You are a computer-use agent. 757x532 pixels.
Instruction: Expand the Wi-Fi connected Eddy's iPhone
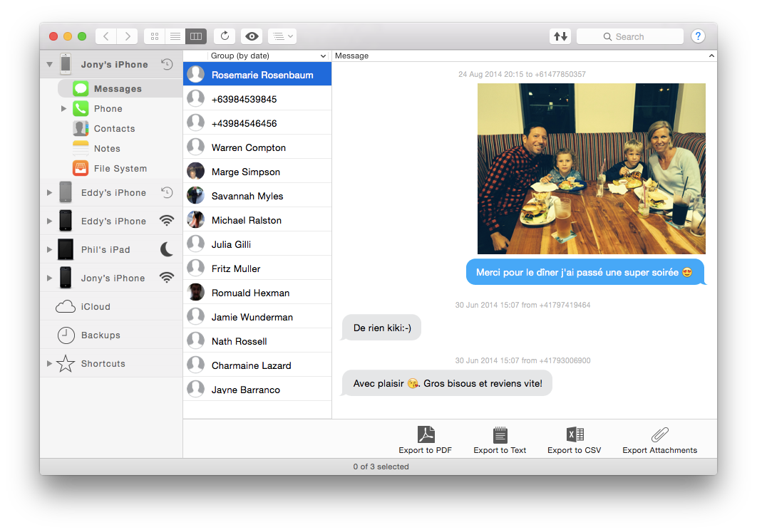[x=49, y=221]
